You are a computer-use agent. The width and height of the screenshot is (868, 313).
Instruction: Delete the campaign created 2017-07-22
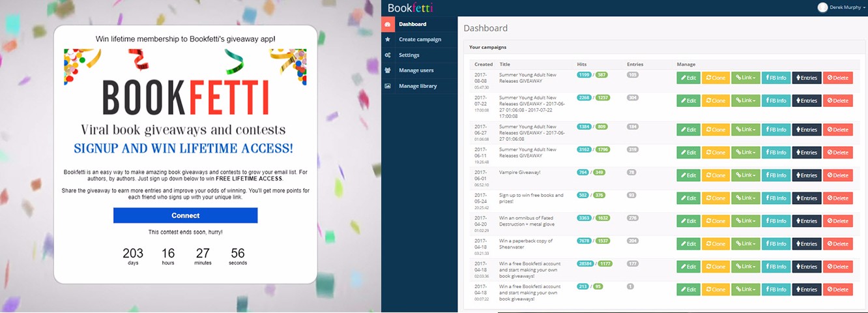click(837, 100)
